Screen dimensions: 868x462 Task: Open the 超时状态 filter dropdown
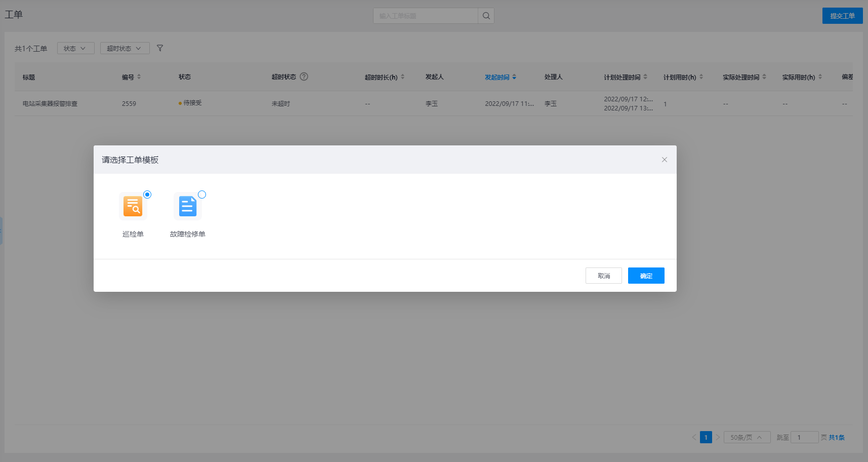[125, 48]
